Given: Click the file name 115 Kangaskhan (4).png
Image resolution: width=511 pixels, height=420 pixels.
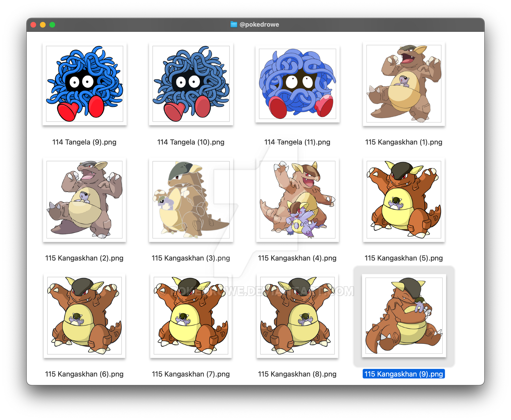Looking at the screenshot, I should point(297,258).
